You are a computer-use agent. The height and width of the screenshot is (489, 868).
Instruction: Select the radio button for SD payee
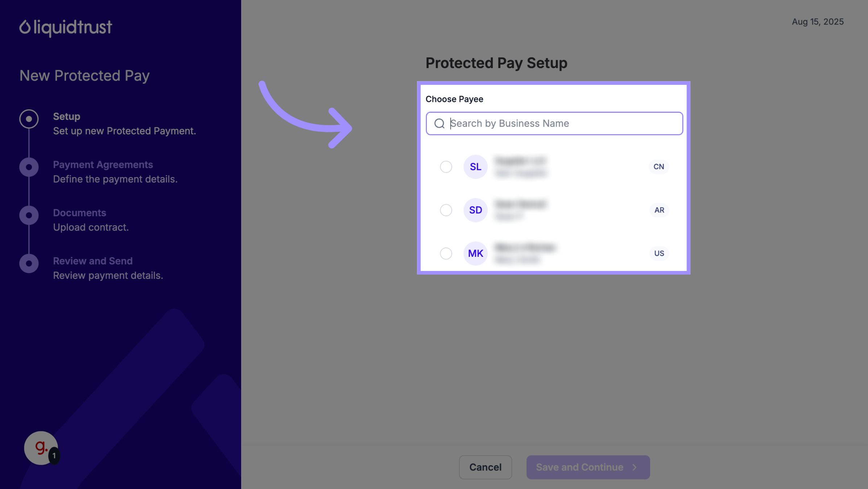point(446,210)
